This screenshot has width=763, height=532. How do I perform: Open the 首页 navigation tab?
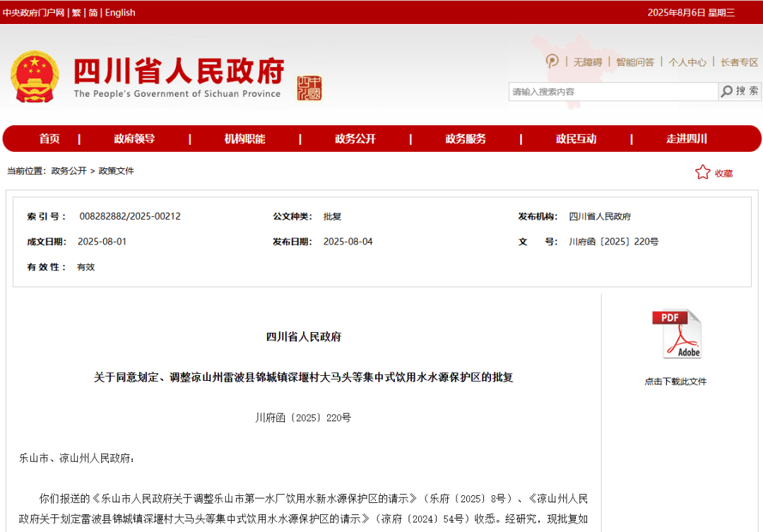49,139
